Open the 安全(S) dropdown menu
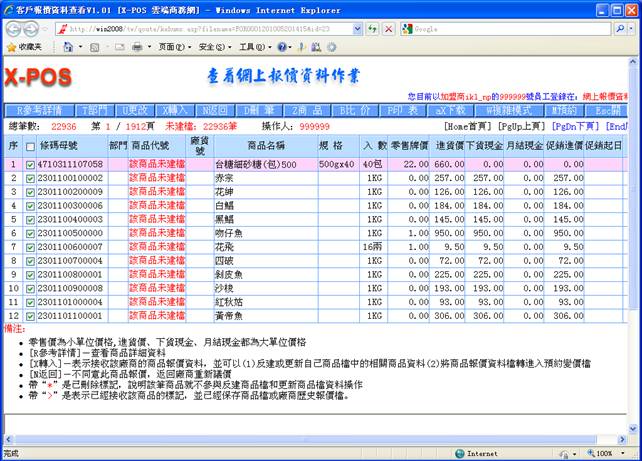Viewport: 642px width, 461px height. click(213, 47)
